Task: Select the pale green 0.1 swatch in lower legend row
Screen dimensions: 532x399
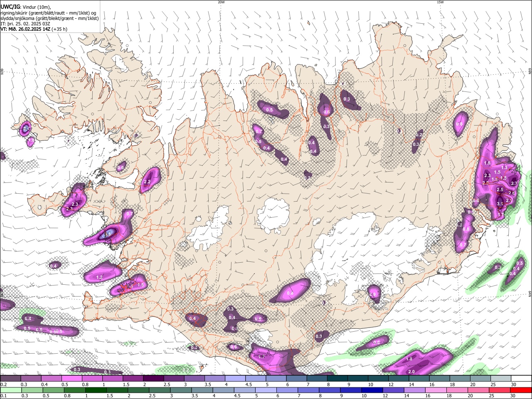Action: point(11,390)
